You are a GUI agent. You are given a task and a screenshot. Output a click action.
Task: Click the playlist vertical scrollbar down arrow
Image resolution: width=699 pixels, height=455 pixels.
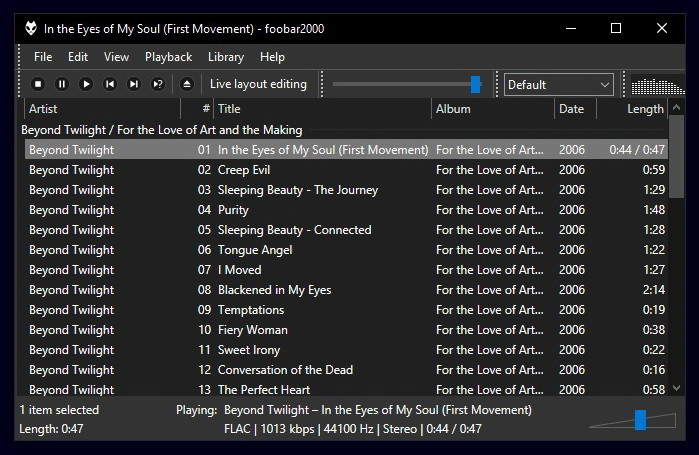(677, 390)
